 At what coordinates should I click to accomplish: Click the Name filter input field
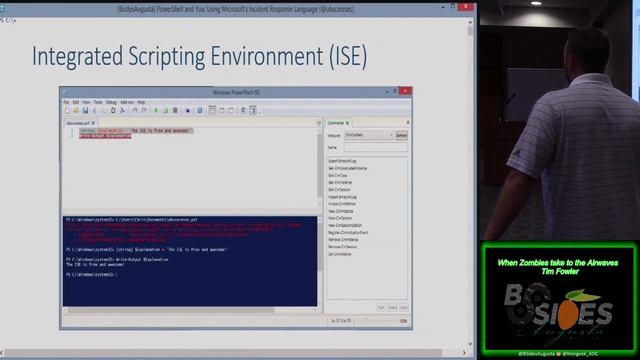click(x=376, y=147)
